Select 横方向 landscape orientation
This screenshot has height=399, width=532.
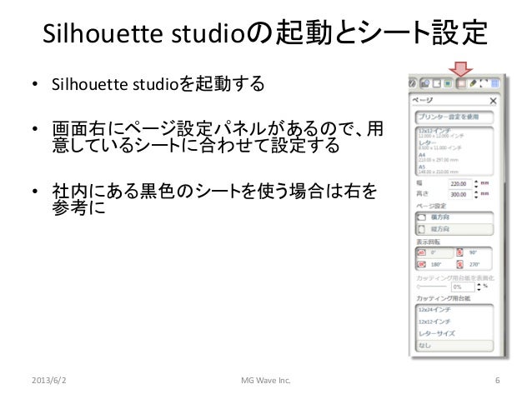point(454,217)
